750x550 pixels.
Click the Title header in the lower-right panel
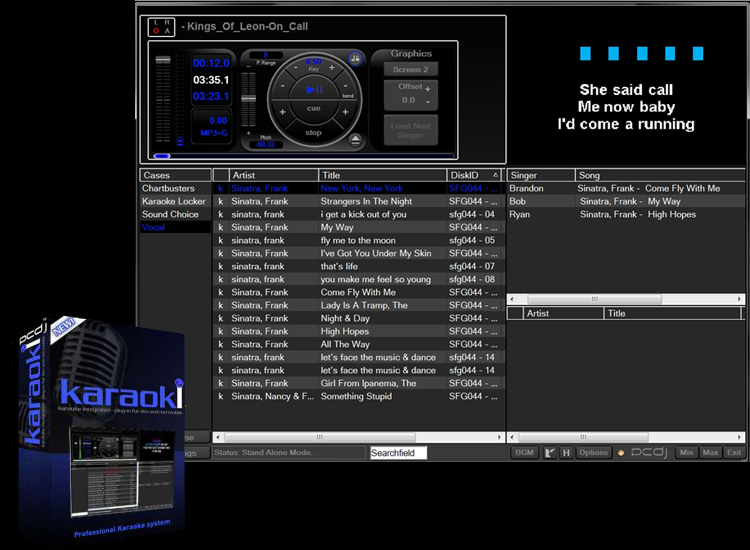click(672, 313)
